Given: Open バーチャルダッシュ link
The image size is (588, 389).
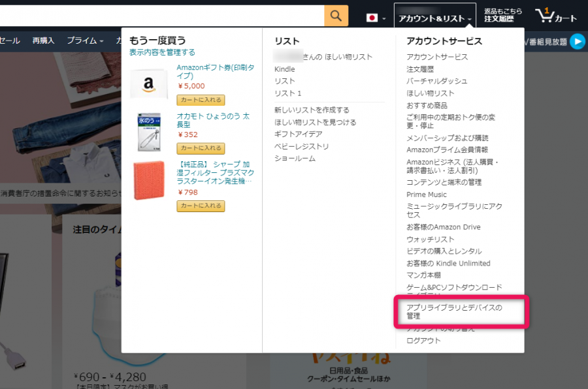Looking at the screenshot, I should [x=437, y=82].
